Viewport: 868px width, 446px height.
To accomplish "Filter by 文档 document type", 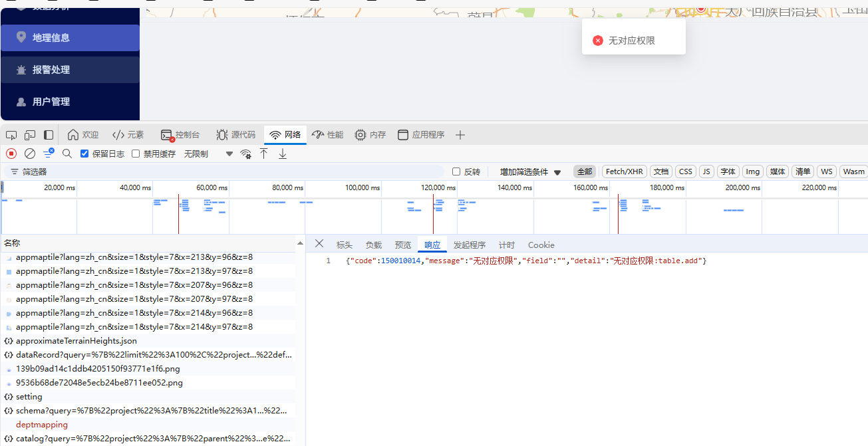I will click(x=661, y=171).
